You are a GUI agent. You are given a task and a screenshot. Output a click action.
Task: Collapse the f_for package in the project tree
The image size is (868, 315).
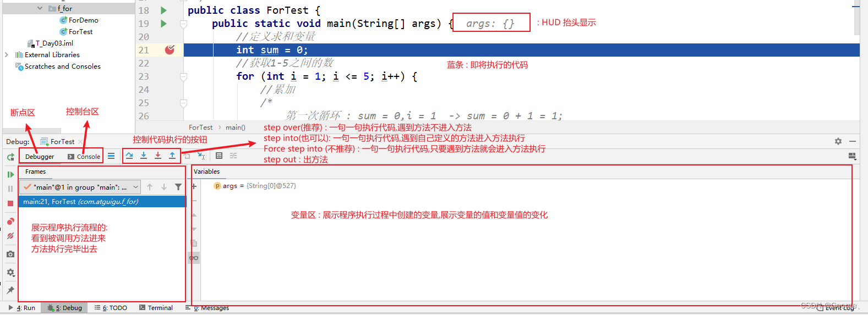point(40,8)
